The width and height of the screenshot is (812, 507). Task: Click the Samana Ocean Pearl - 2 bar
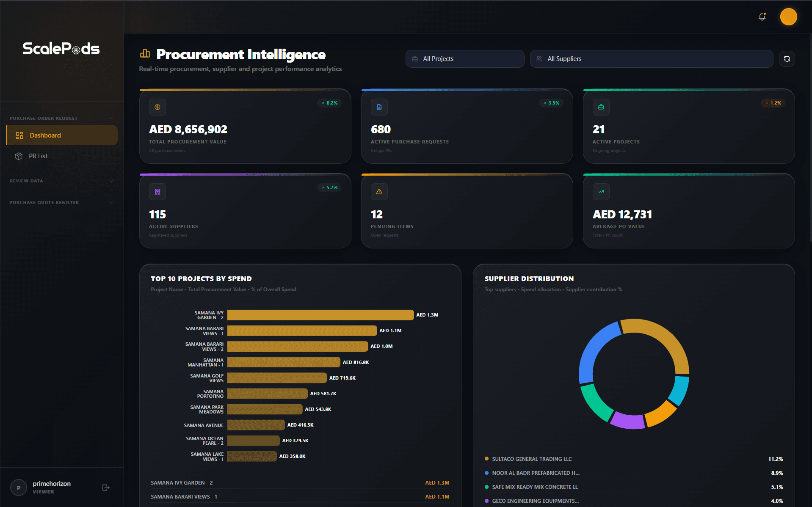click(254, 440)
